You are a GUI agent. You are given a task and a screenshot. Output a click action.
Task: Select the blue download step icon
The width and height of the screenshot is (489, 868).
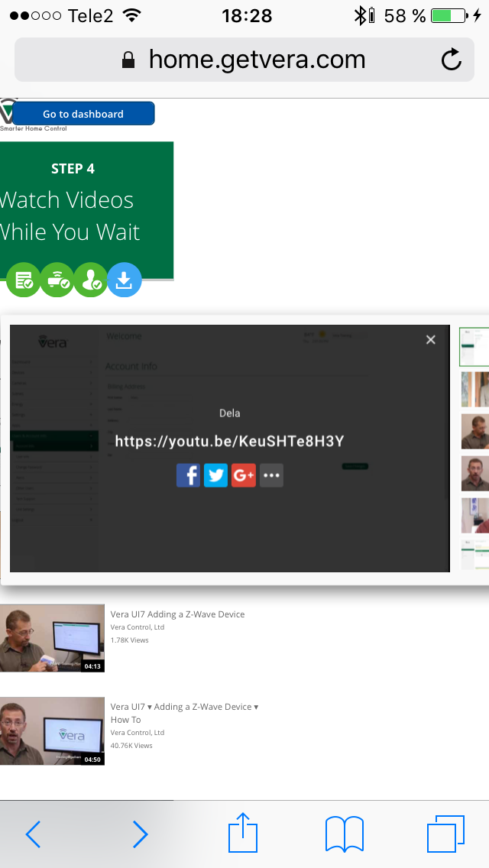pyautogui.click(x=124, y=280)
